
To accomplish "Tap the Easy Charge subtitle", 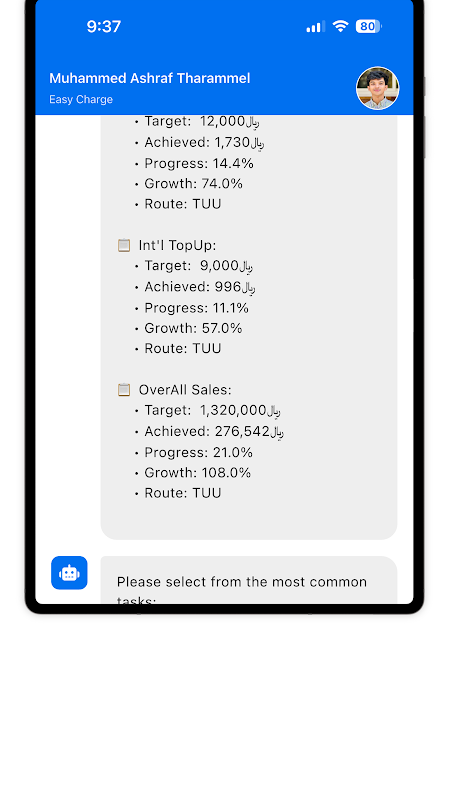I will pos(81,99).
